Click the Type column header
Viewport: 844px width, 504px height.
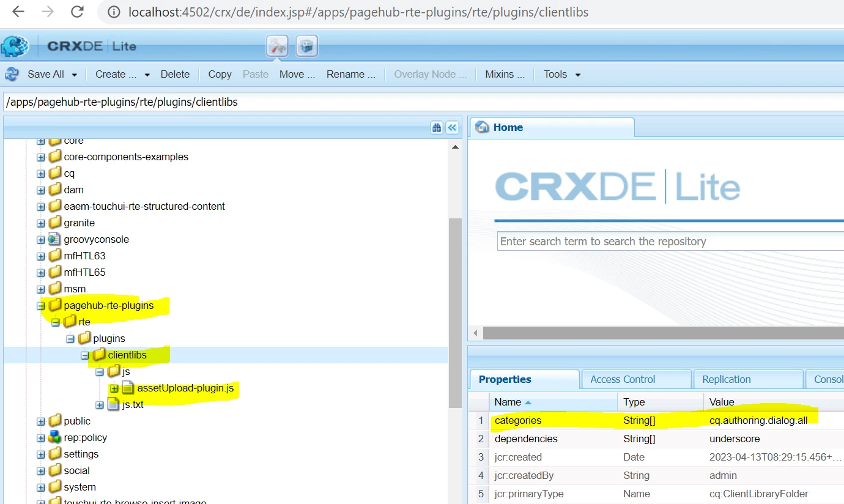661,402
